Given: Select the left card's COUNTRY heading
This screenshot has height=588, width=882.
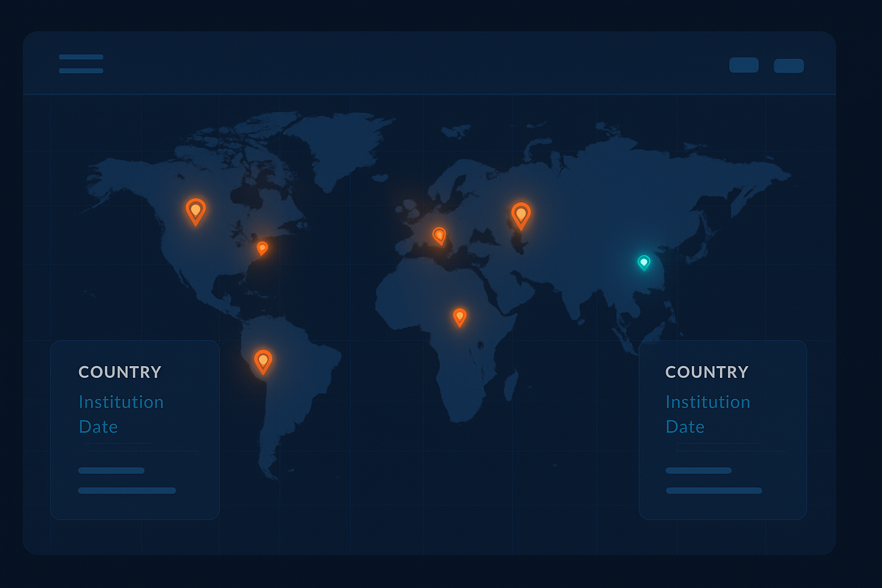Looking at the screenshot, I should pos(119,372).
